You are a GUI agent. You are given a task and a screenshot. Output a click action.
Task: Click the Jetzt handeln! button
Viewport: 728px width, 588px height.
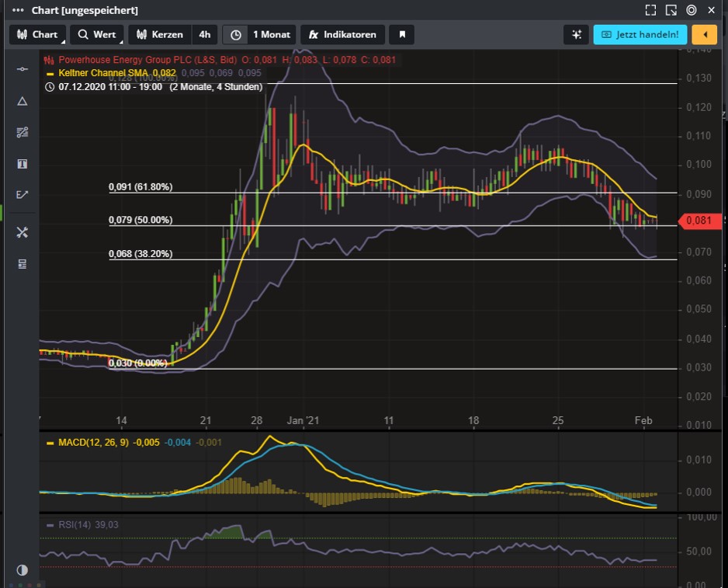click(x=640, y=35)
